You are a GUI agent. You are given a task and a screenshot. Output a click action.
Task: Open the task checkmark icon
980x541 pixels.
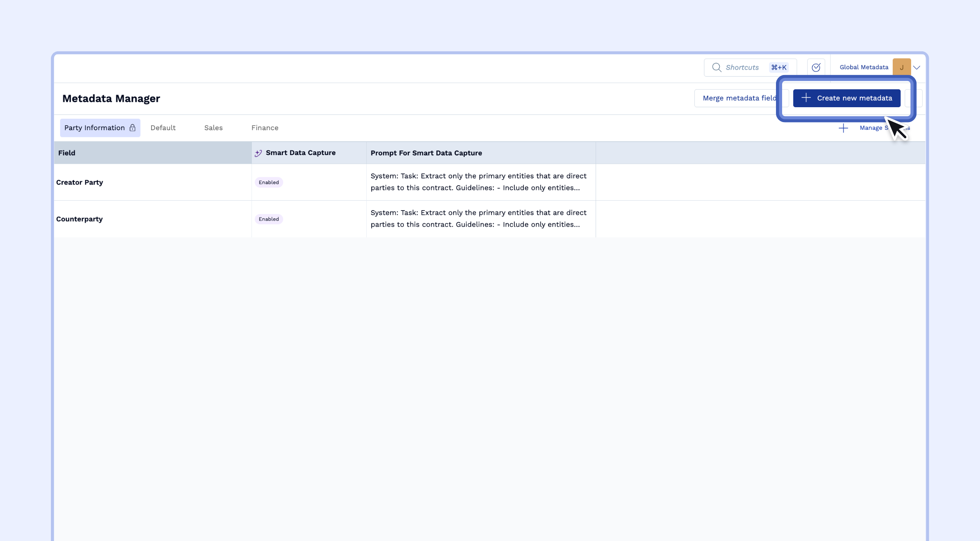[816, 67]
